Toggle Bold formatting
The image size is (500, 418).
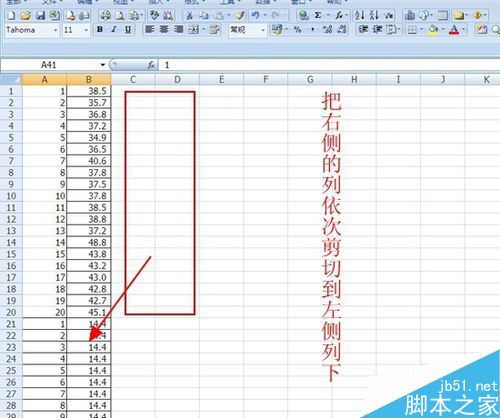(x=100, y=30)
